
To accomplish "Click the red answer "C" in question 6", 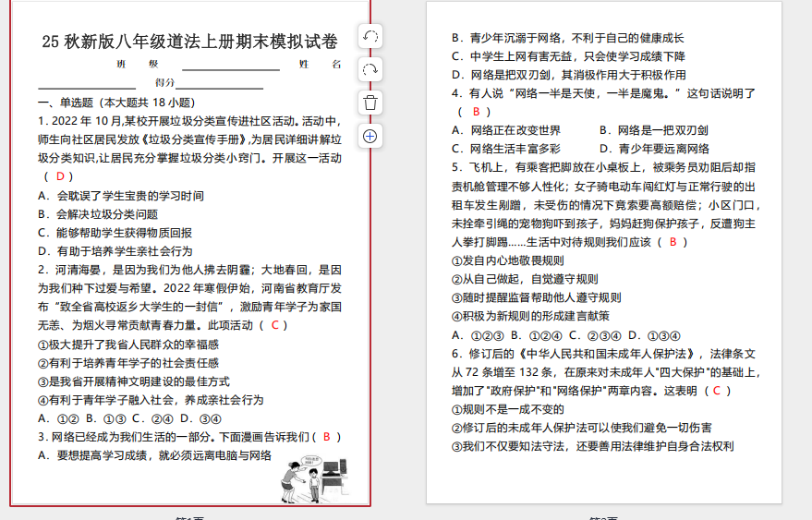I will pos(715,391).
